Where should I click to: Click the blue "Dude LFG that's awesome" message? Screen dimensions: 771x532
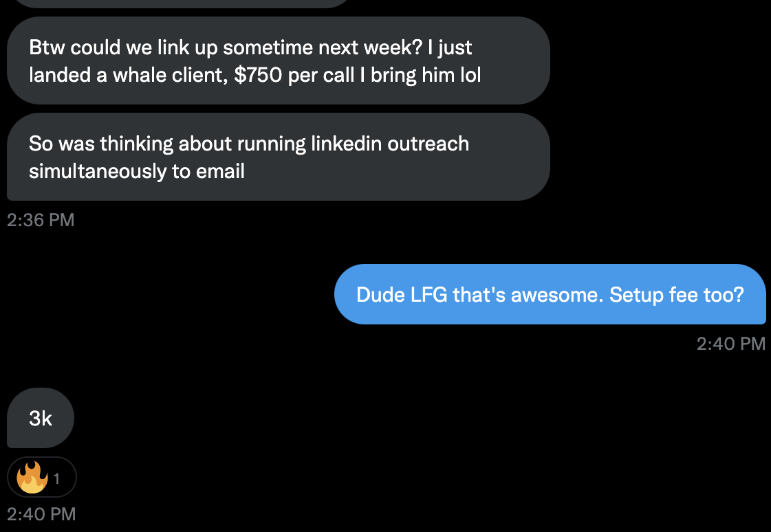pos(550,294)
